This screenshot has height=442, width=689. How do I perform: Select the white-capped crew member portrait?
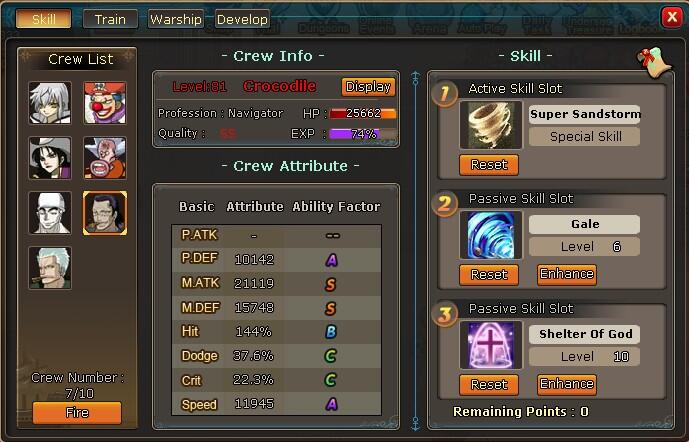[50, 213]
